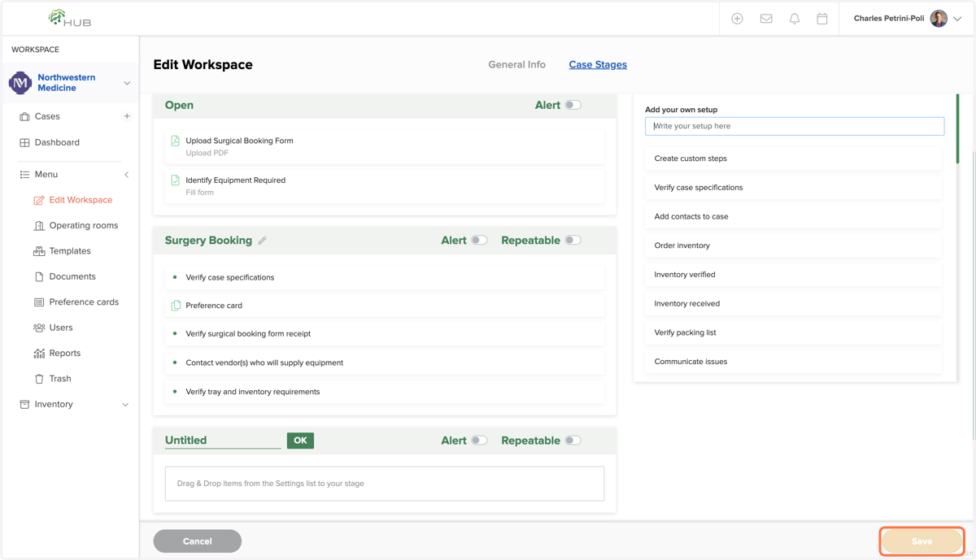Open the notifications bell
The image size is (976, 560).
pyautogui.click(x=795, y=19)
